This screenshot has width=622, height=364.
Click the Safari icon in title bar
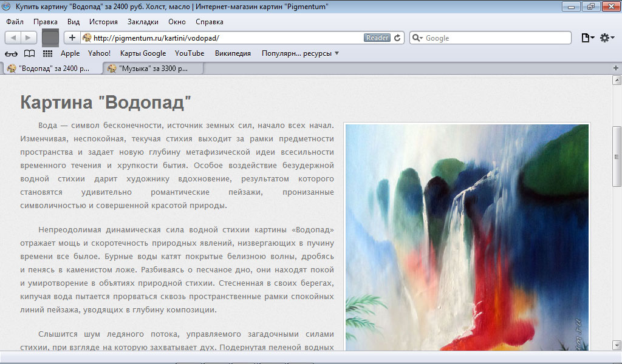[6, 6]
